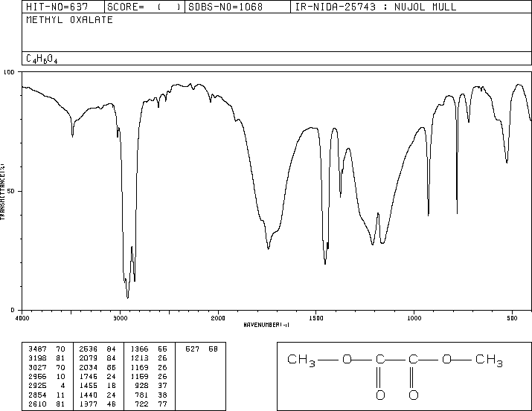The height and width of the screenshot is (411, 532).
Task: Select peak table entry 928
Action: [x=142, y=386]
